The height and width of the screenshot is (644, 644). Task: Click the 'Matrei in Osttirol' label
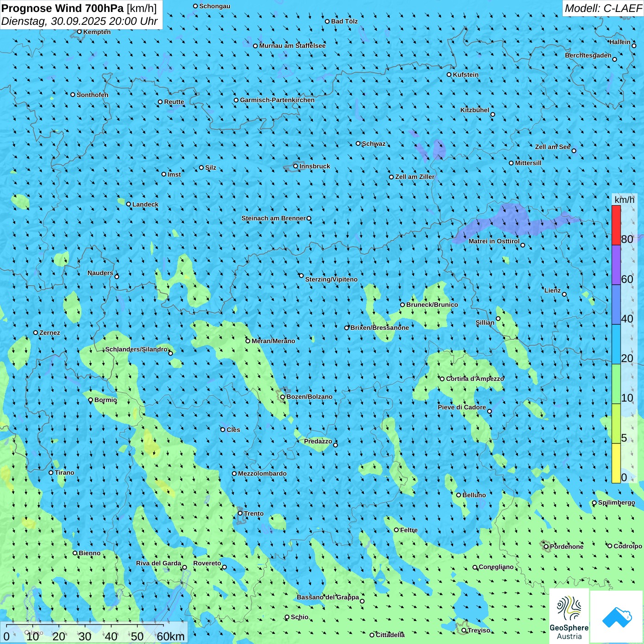pos(494,241)
